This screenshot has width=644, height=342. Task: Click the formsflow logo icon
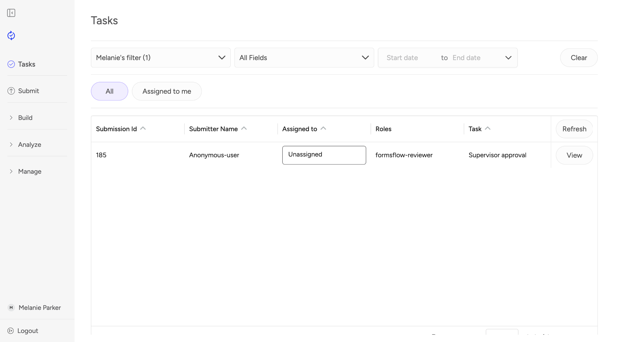pos(11,36)
